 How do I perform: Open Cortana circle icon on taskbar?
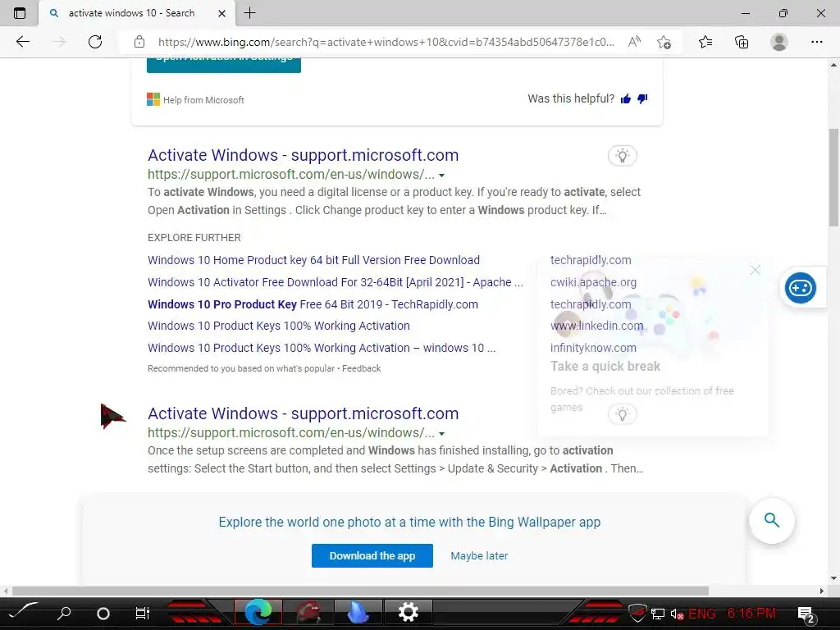click(x=103, y=613)
